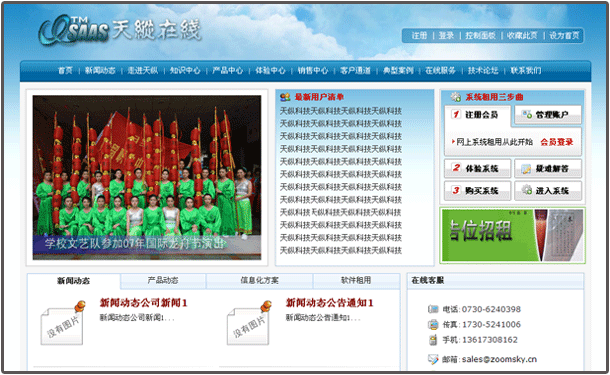610x375 pixels.
Task: Click the envelope icon beside 邮箱
Action: tap(433, 359)
